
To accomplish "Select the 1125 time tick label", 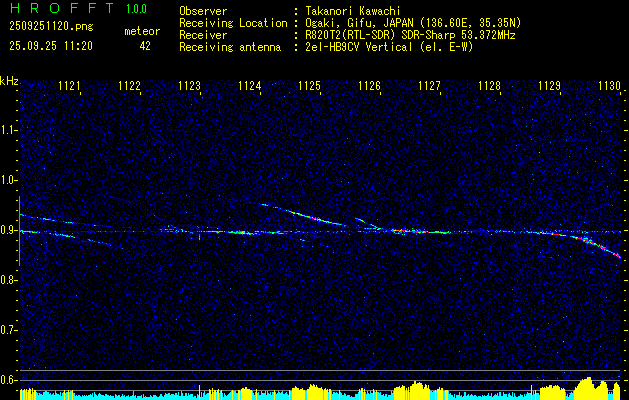I will 310,86.
